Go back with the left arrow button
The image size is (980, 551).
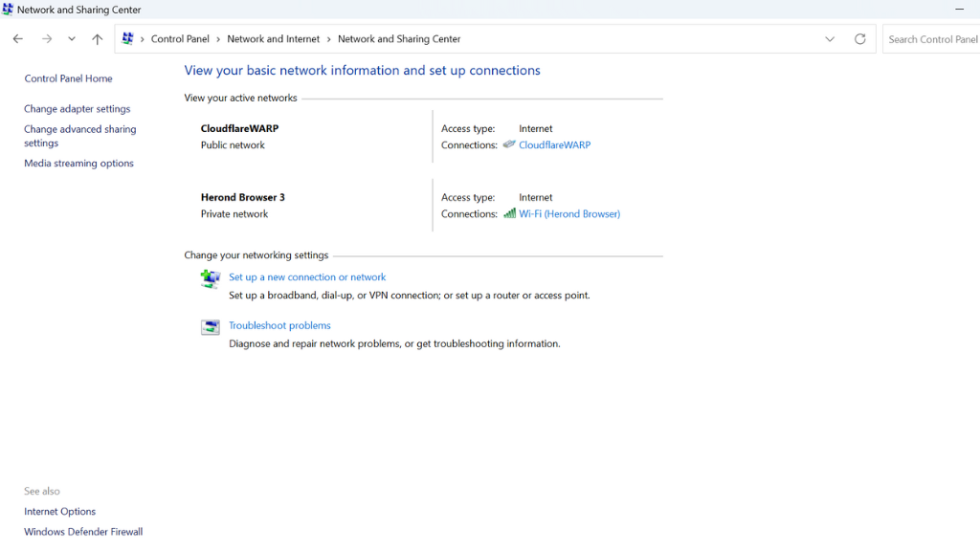17,38
